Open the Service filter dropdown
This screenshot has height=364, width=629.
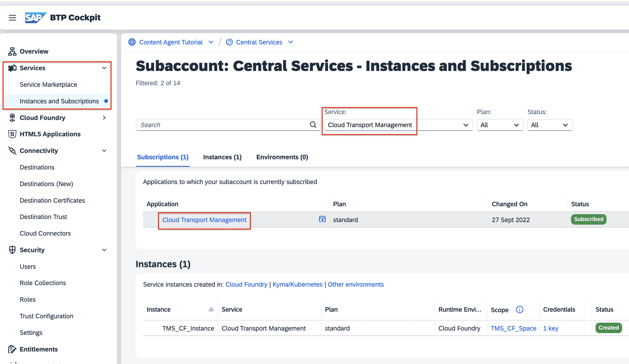coord(398,125)
